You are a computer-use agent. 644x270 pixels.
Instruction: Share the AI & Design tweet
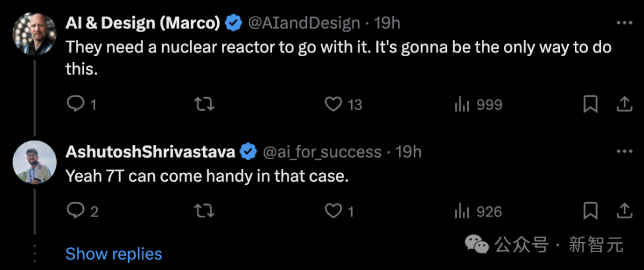tap(624, 105)
